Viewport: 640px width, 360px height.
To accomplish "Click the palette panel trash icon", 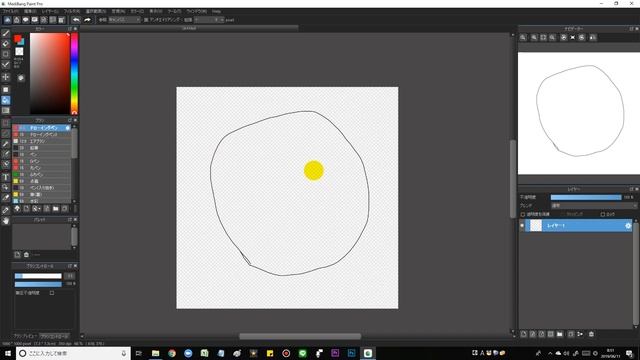I will click(x=26, y=254).
